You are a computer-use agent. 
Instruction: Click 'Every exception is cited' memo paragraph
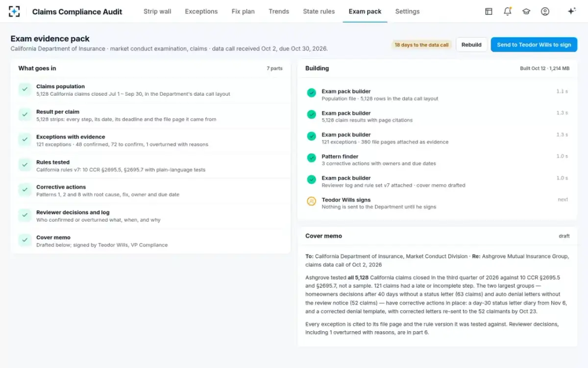[x=432, y=328]
